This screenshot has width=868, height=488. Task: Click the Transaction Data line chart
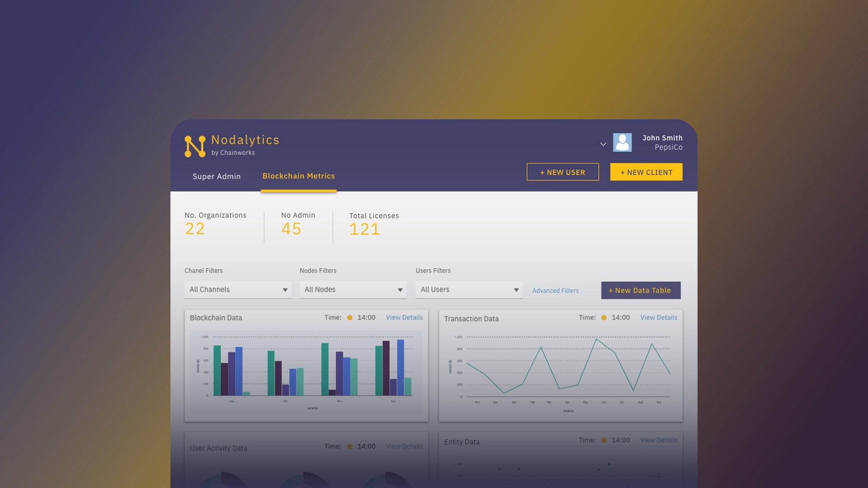pos(561,373)
